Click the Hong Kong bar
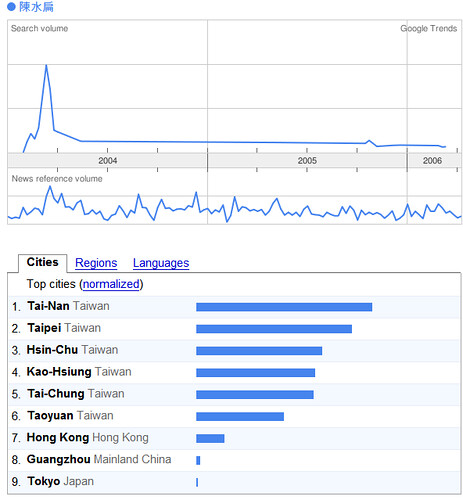The image size is (463, 500). [210, 438]
